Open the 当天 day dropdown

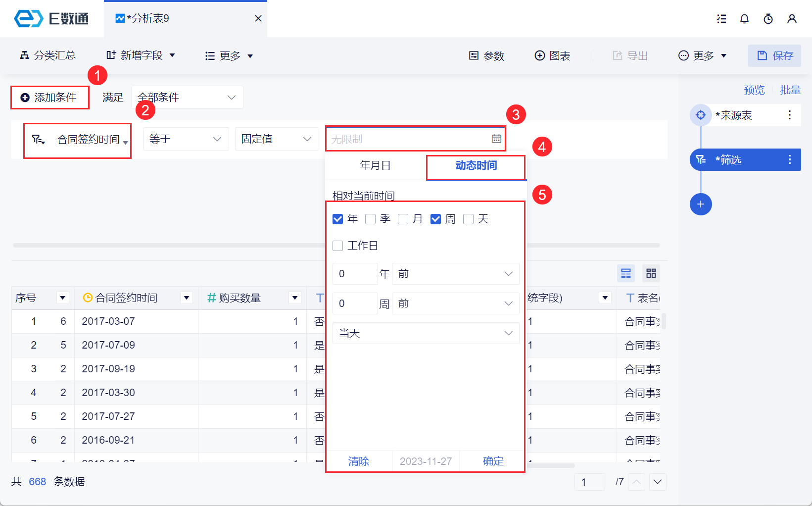click(x=426, y=333)
